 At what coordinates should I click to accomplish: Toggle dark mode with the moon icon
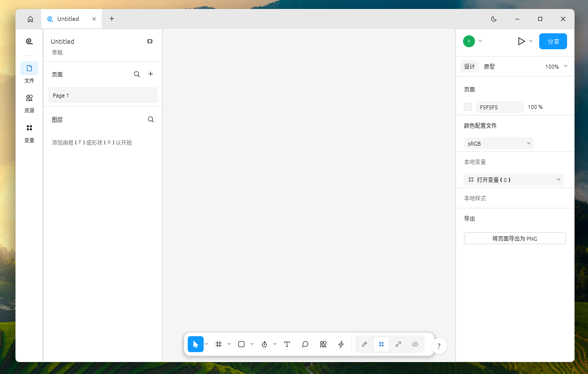(494, 19)
